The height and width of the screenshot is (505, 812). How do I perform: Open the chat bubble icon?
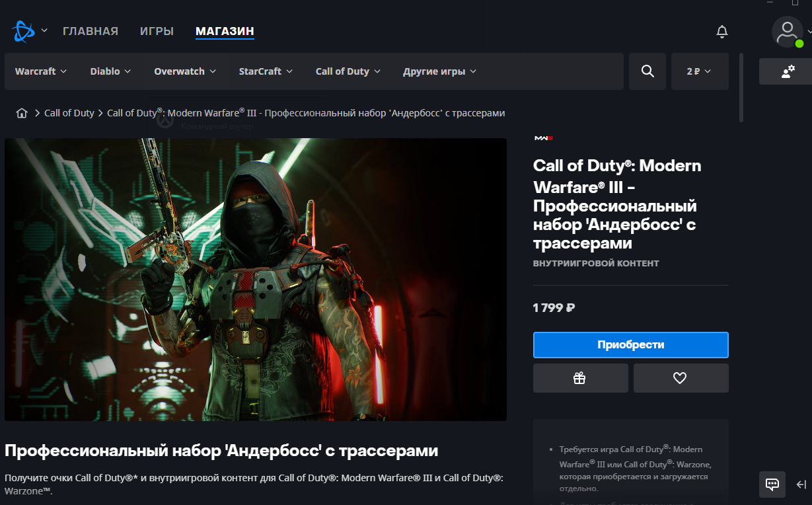click(772, 485)
